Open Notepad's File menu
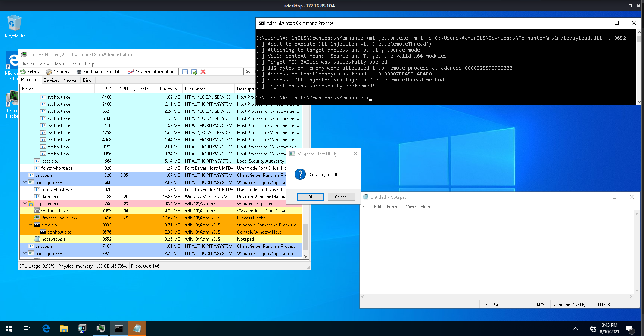The width and height of the screenshot is (644, 336). [x=365, y=207]
